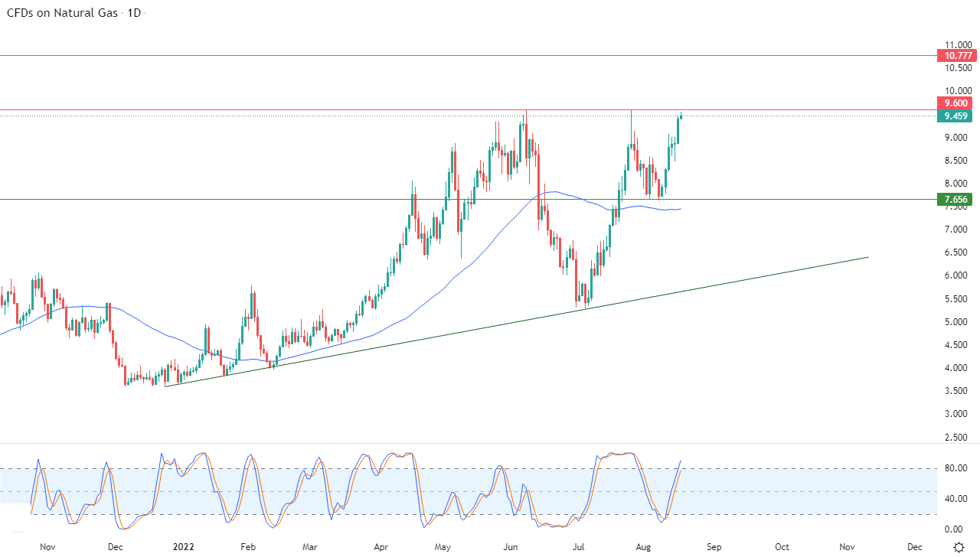Click the 6.500 price axis value
The image size is (980, 557).
coord(956,252)
